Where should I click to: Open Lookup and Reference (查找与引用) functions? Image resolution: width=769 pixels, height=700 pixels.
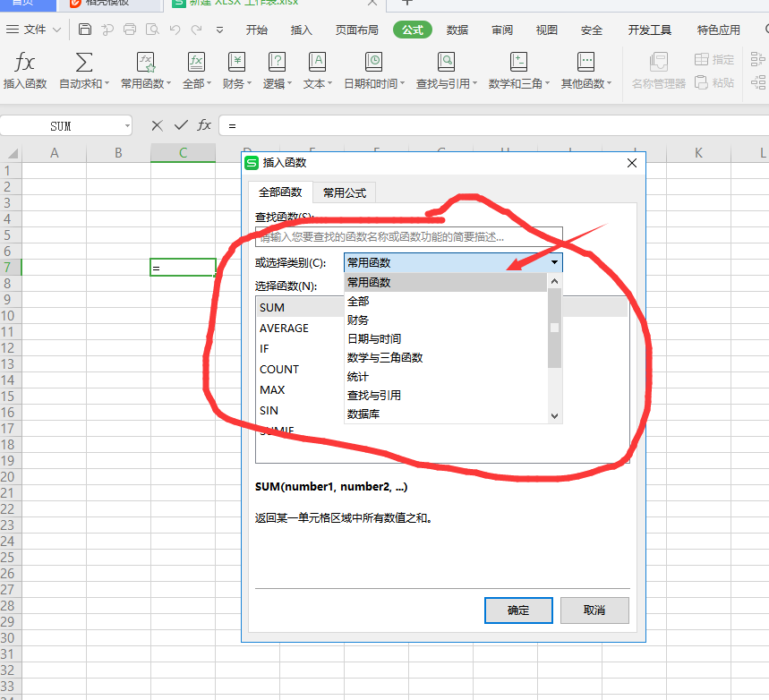(x=446, y=63)
